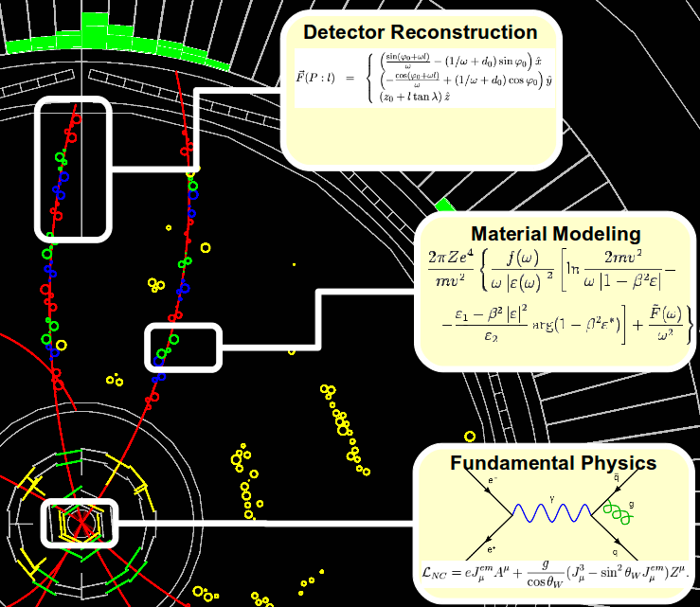This screenshot has height=607, width=700.
Task: Select the helix track equation F(P : l)
Action: [424, 78]
